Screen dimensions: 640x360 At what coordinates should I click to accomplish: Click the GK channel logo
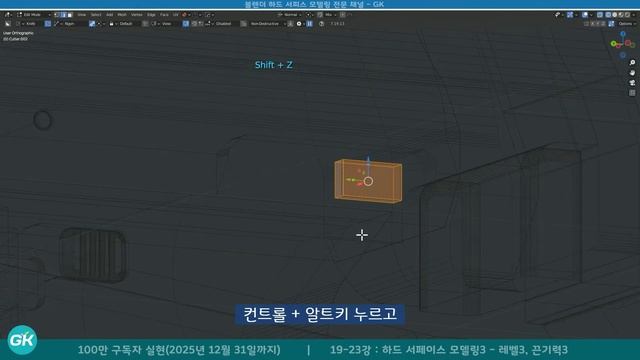pyautogui.click(x=22, y=340)
